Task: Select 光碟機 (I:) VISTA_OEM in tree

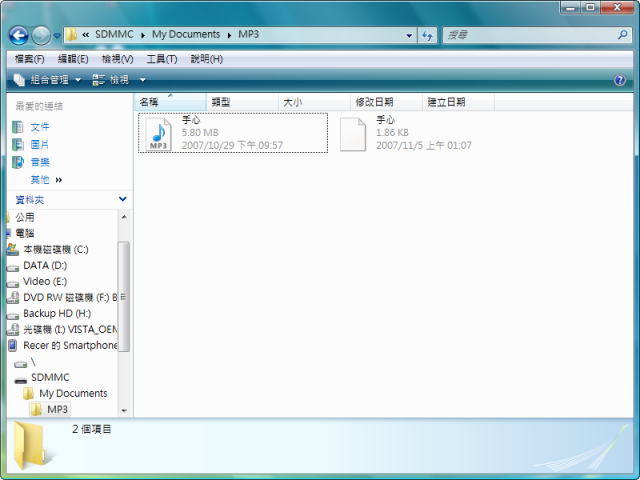Action: click(x=70, y=329)
